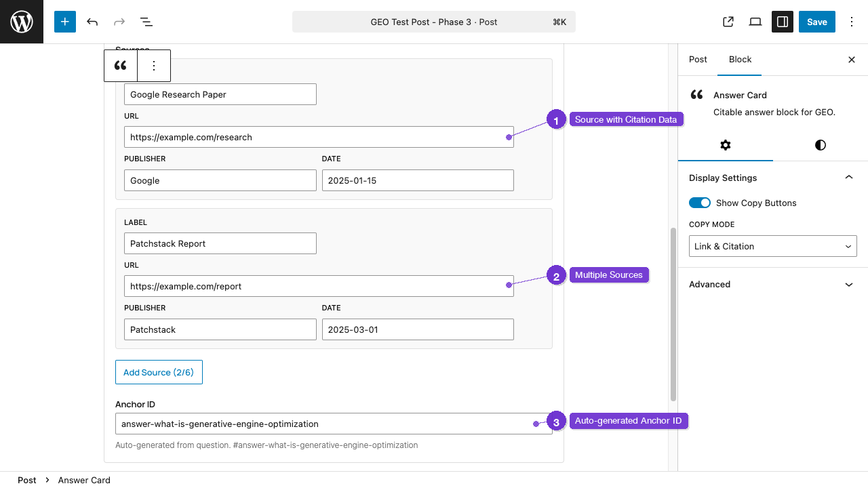
Task: Open the Document Overview list icon
Action: (146, 22)
